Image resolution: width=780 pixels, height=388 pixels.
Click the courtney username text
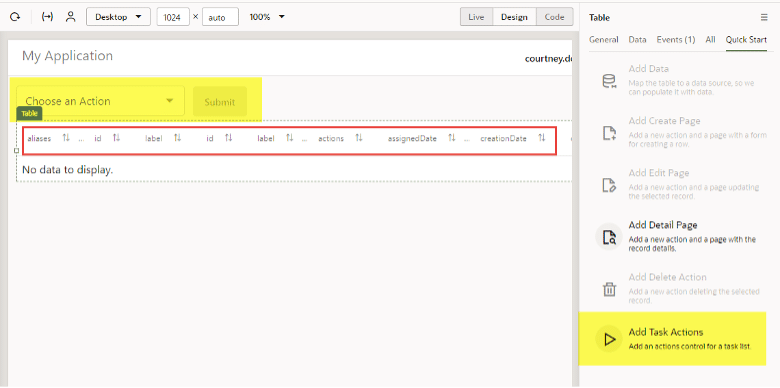pyautogui.click(x=549, y=59)
